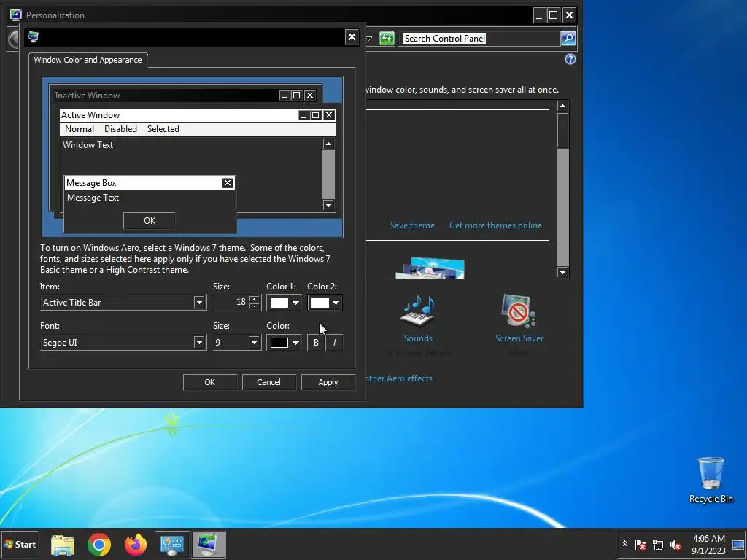This screenshot has height=560, width=747.
Task: Toggle bold font style button
Action: 316,343
